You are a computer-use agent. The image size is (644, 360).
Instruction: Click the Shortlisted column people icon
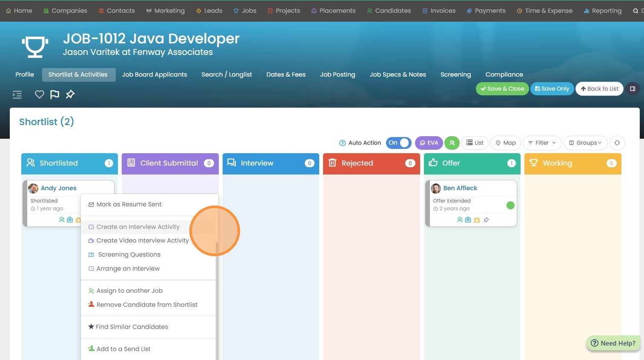click(x=31, y=163)
